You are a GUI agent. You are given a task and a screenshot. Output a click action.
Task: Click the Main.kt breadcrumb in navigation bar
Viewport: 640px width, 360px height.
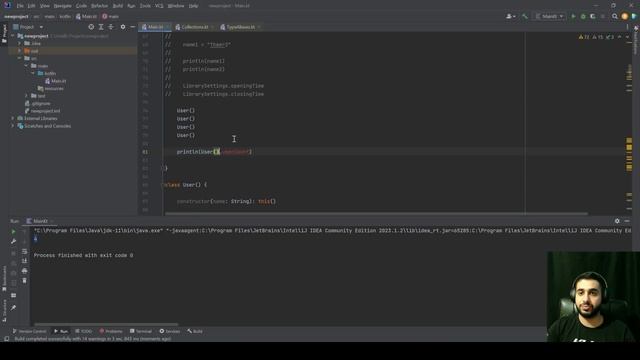[86, 16]
